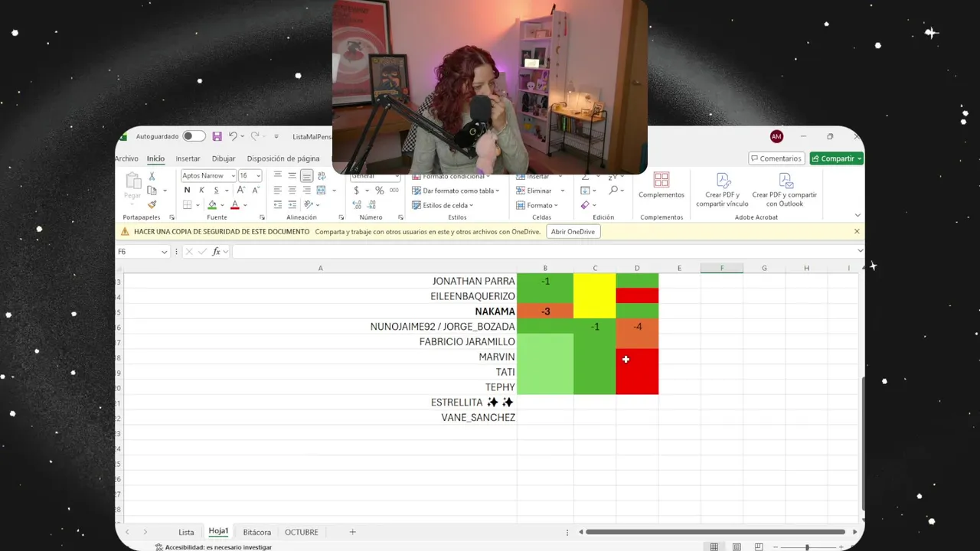This screenshot has width=980, height=551.
Task: Switch to the OCTUBRE sheet tab
Action: pyautogui.click(x=302, y=532)
